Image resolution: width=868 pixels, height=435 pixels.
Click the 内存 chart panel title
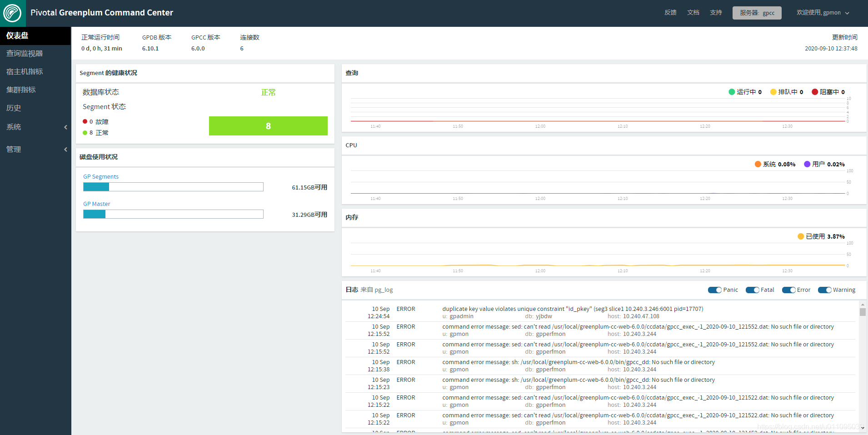[x=352, y=217]
